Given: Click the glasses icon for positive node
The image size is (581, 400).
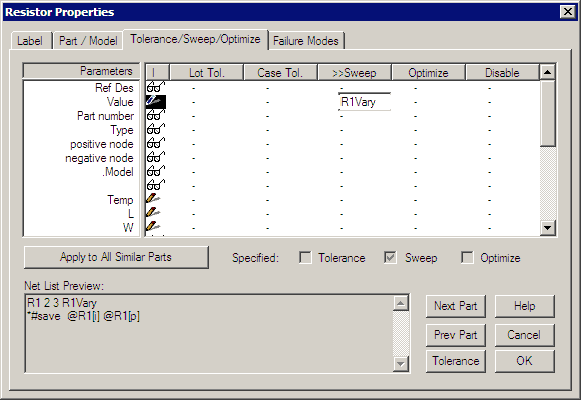Looking at the screenshot, I should click(x=156, y=144).
